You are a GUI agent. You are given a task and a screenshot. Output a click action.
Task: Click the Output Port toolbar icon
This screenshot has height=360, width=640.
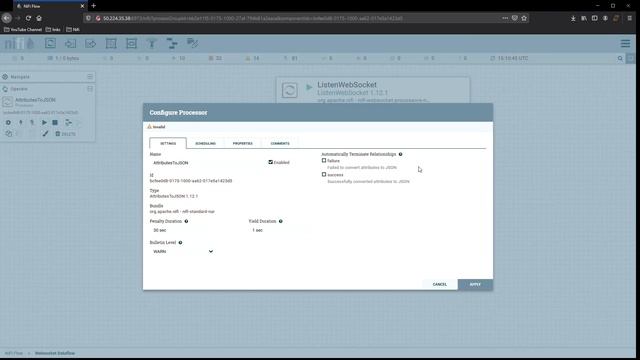(x=91, y=43)
